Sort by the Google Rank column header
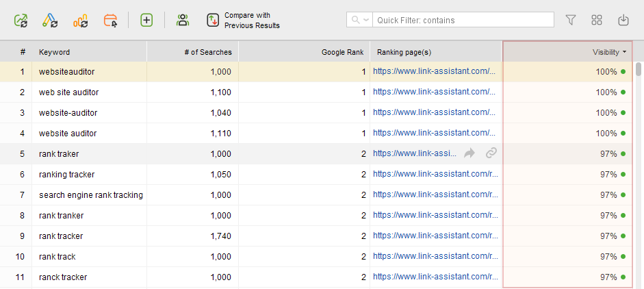The width and height of the screenshot is (644, 289). point(342,52)
